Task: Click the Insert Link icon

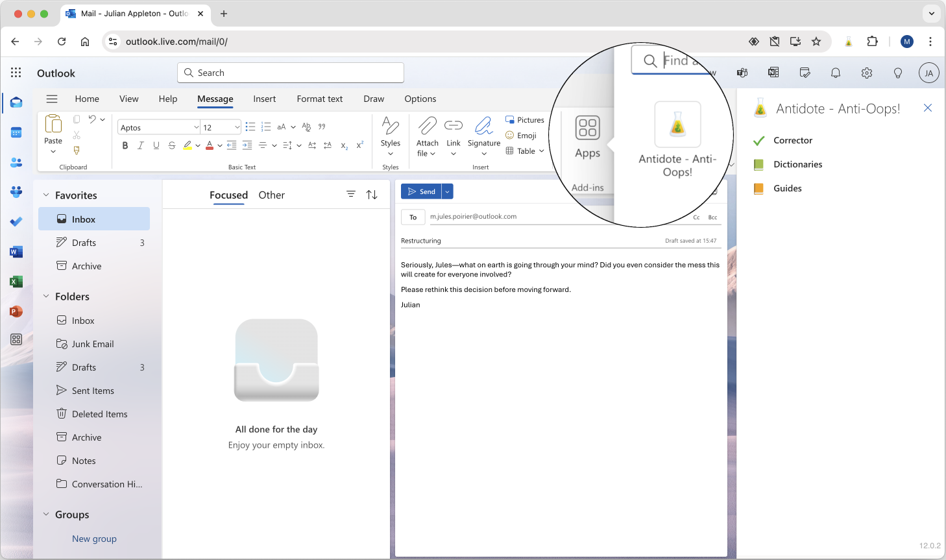Action: (453, 126)
